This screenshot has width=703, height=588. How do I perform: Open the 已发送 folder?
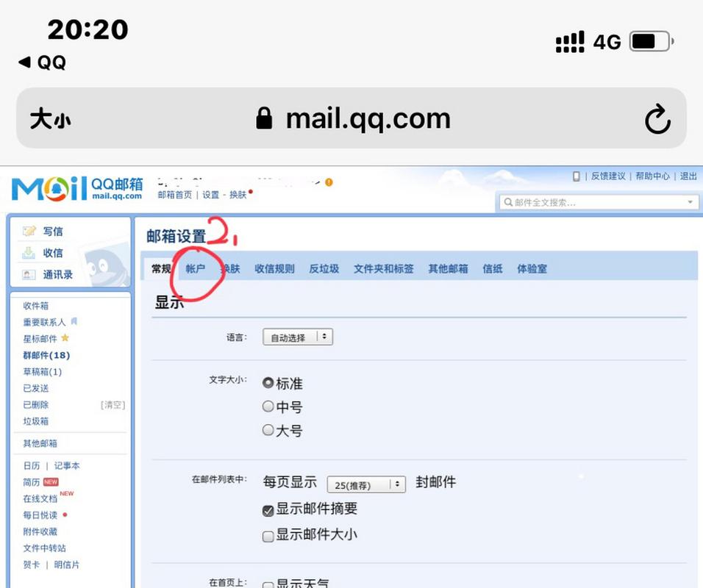click(36, 388)
